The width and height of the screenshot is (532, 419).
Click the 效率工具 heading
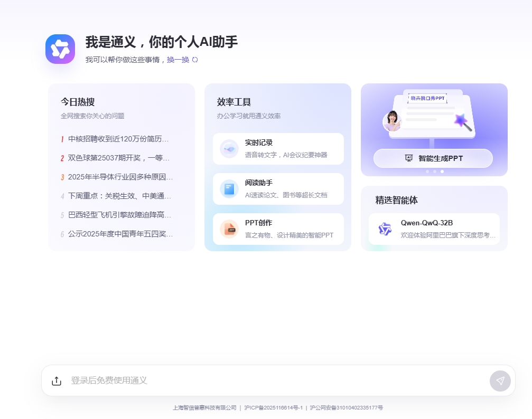[234, 102]
